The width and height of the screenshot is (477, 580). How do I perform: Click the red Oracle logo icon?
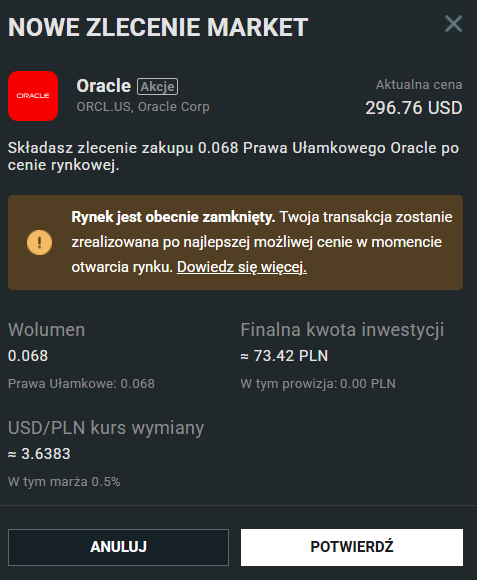[x=33, y=96]
